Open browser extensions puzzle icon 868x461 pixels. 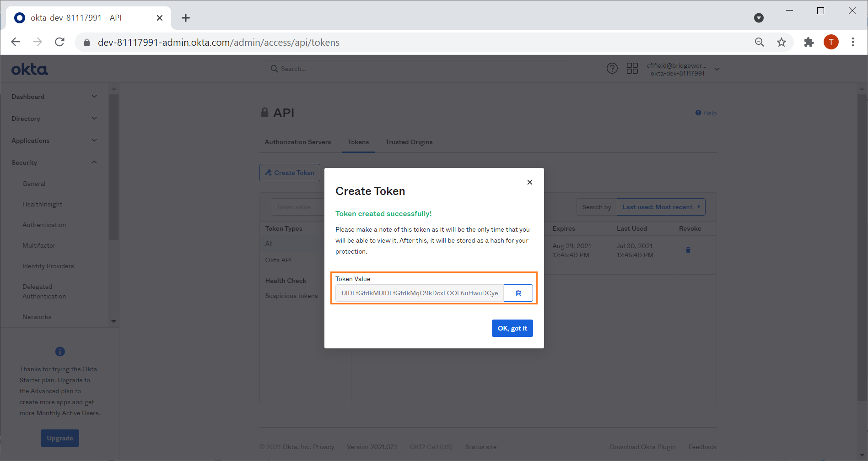click(x=809, y=42)
